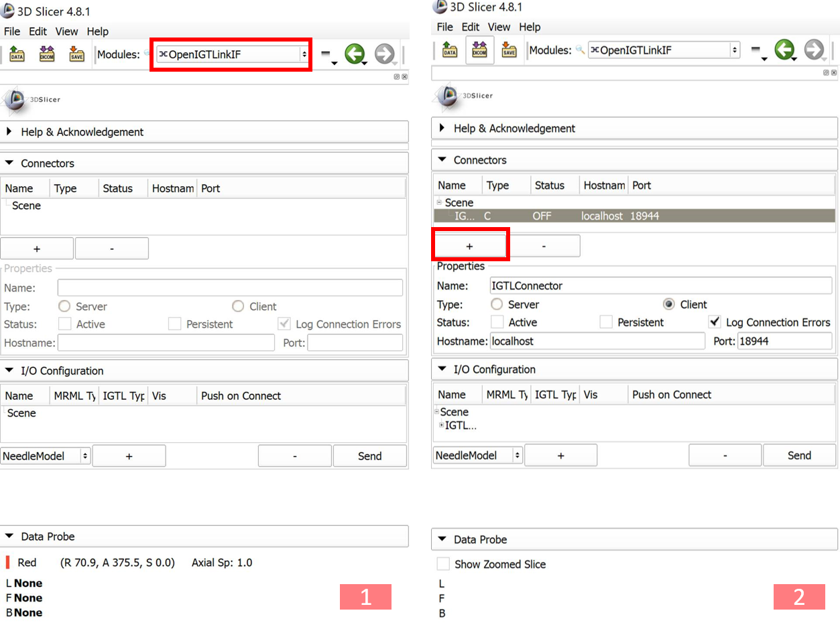Open the File menu in right window

tap(445, 27)
